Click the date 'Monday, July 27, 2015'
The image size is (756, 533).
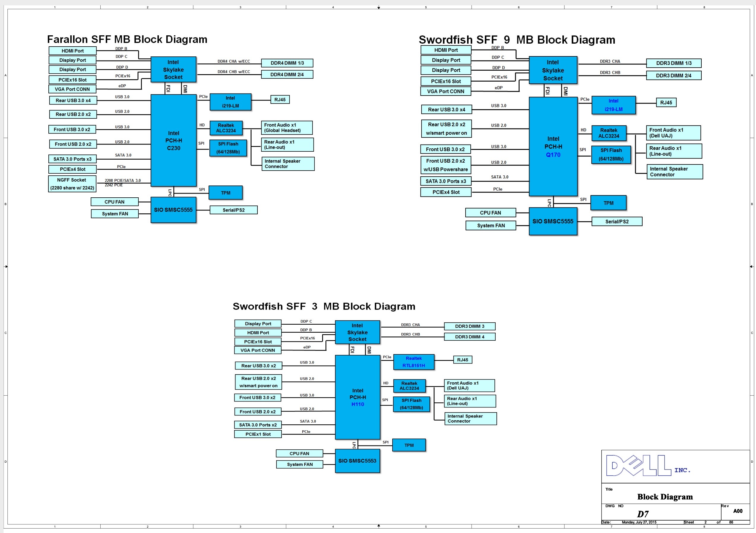tap(639, 522)
